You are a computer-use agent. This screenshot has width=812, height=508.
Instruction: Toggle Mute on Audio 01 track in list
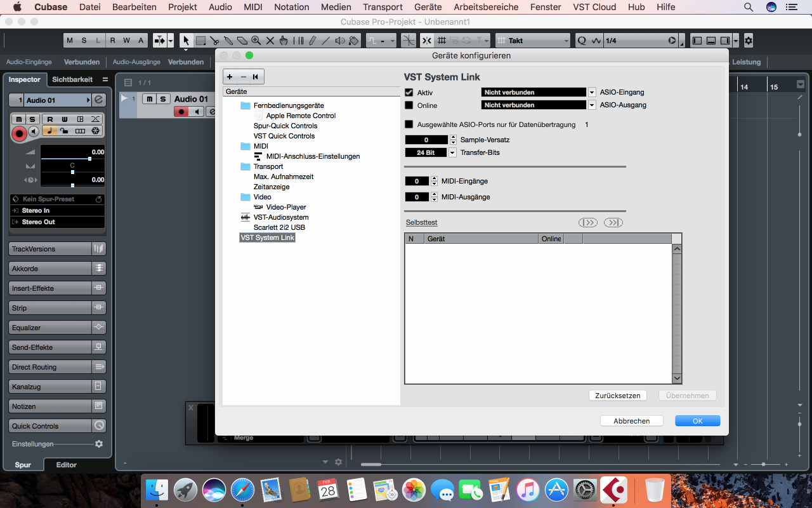click(x=149, y=99)
